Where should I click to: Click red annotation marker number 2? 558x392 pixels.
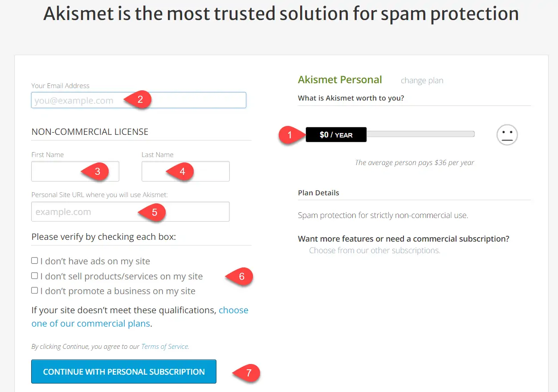pyautogui.click(x=139, y=99)
